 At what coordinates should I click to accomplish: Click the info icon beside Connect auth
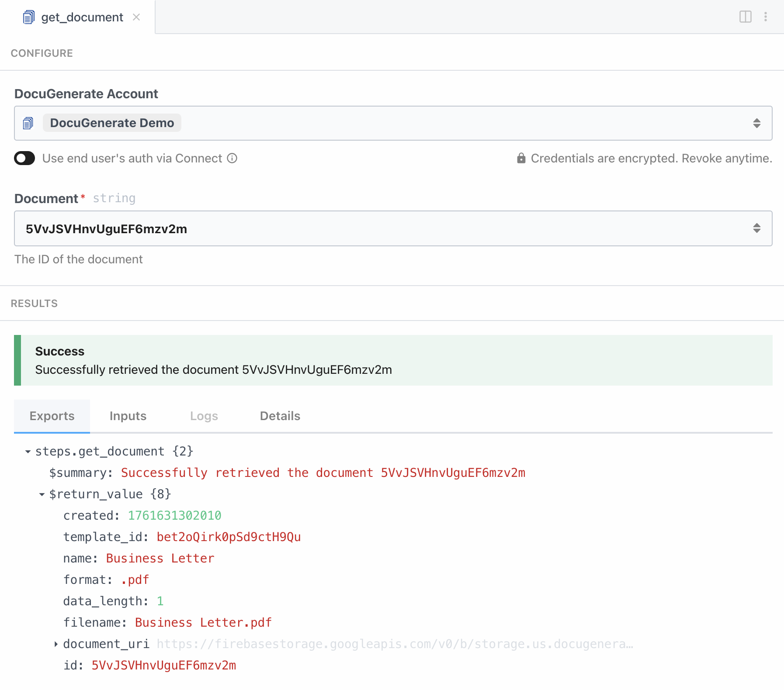coord(232,158)
